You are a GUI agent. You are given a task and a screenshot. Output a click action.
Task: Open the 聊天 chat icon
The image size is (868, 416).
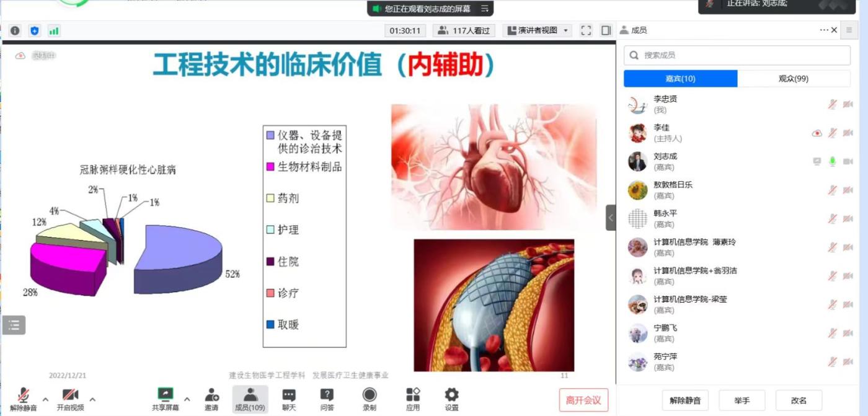point(289,399)
